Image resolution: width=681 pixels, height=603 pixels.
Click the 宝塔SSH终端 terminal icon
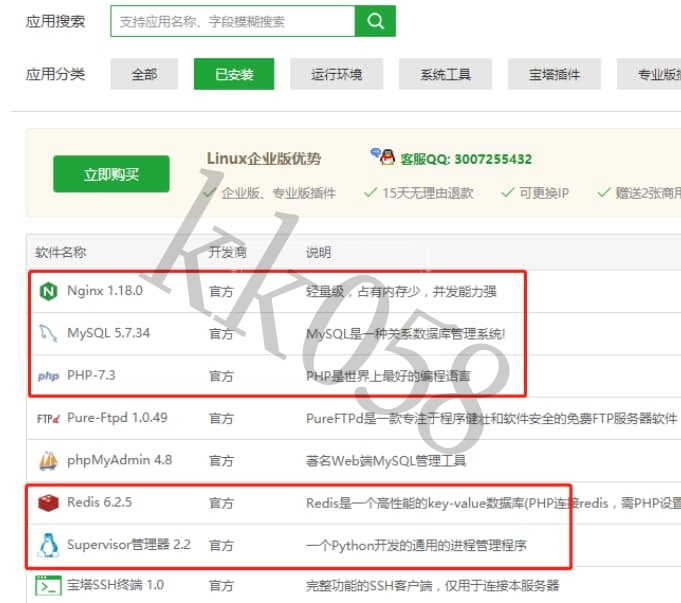coord(48,585)
